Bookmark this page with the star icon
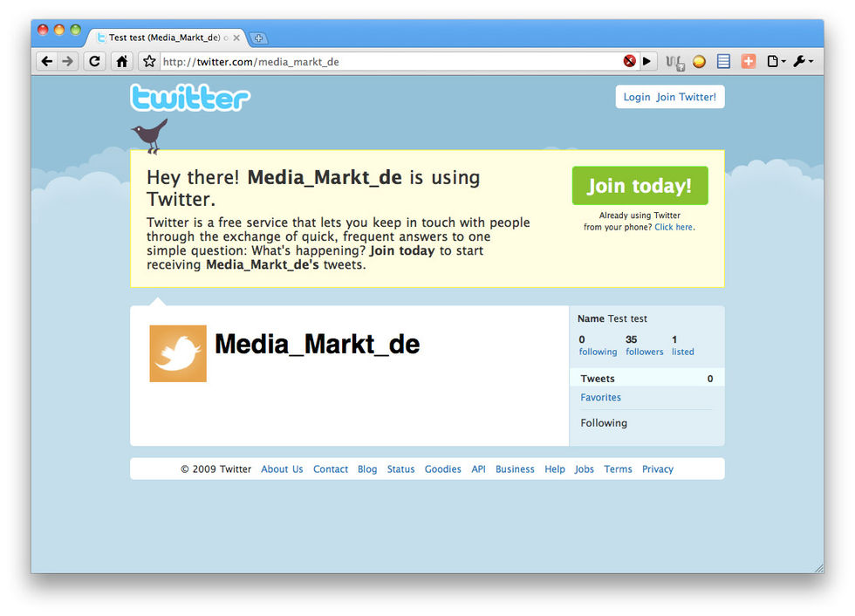Viewport: 855px width, 616px height. [x=149, y=62]
